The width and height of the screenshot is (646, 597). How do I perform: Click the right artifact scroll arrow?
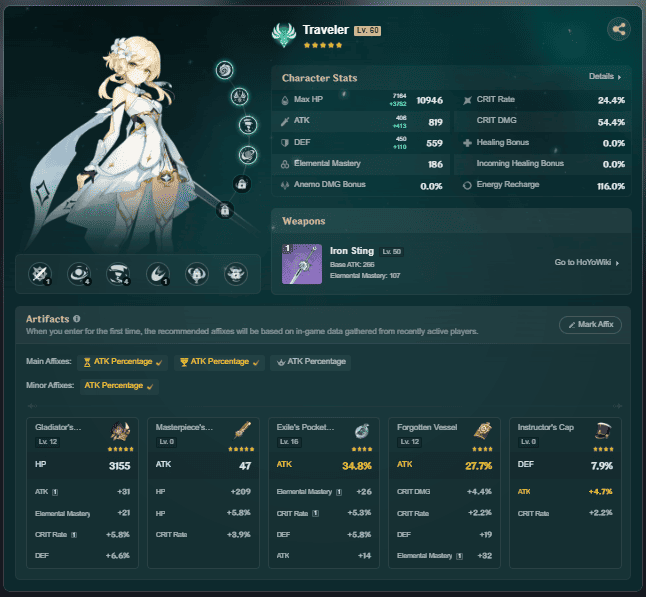pyautogui.click(x=617, y=406)
